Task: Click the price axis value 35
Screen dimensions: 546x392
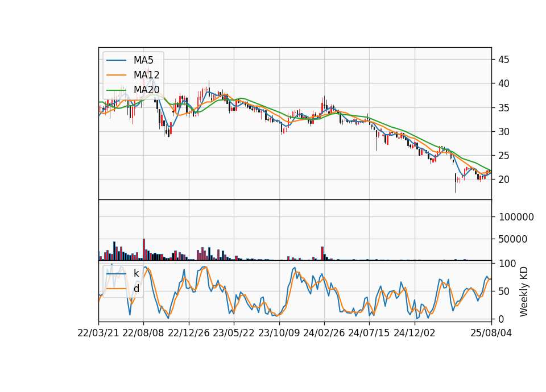Action: click(x=504, y=108)
